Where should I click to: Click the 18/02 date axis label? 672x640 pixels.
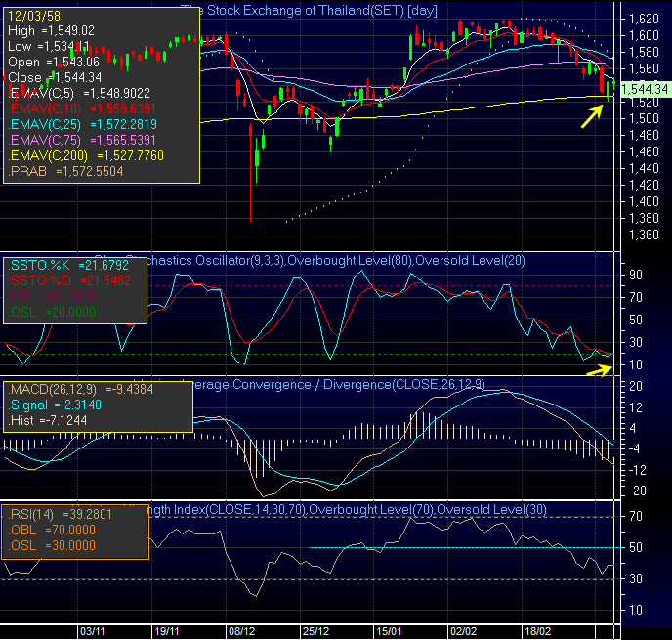[538, 631]
